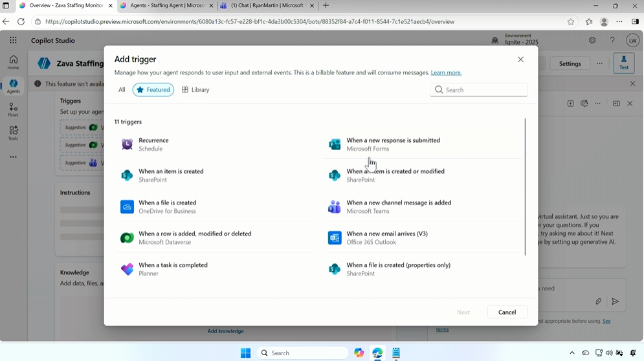
Task: Add page to favorites with star icon
Action: tap(571, 22)
